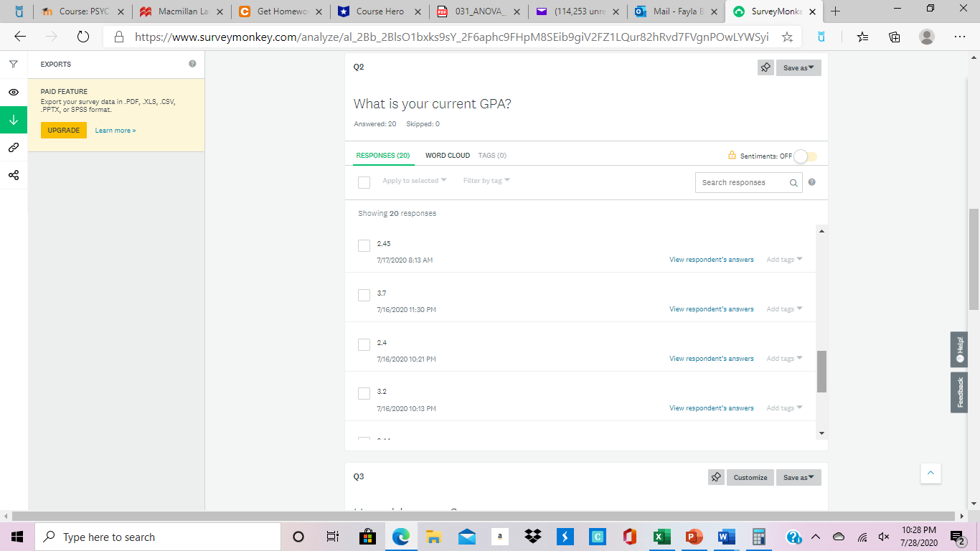Viewport: 980px width, 551px height.
Task: View respondent's answers for 3.7
Action: [712, 309]
